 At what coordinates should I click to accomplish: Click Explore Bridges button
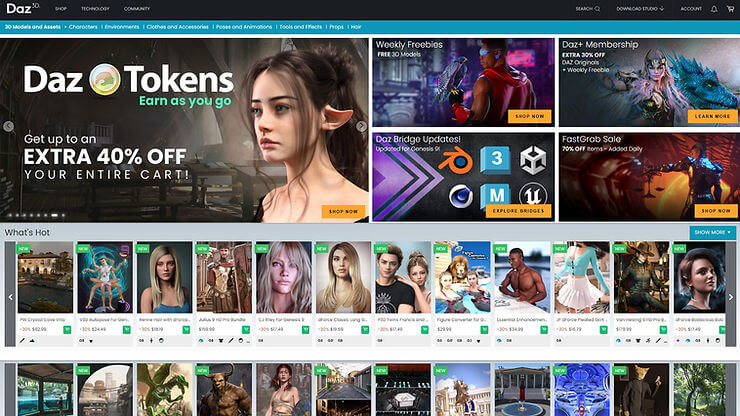click(518, 211)
